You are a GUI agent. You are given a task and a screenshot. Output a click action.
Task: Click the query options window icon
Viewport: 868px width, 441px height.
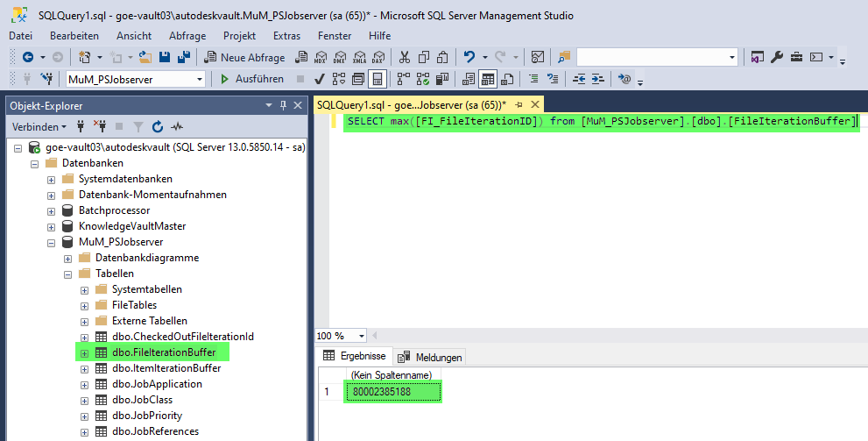(x=358, y=79)
